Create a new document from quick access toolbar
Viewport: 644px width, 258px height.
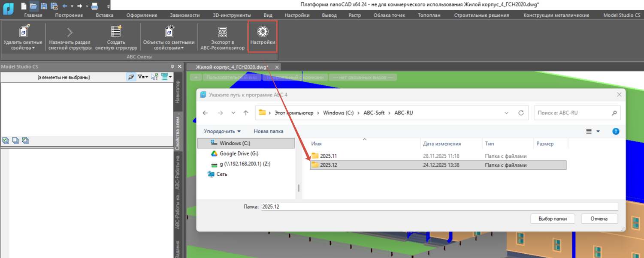coord(24,6)
